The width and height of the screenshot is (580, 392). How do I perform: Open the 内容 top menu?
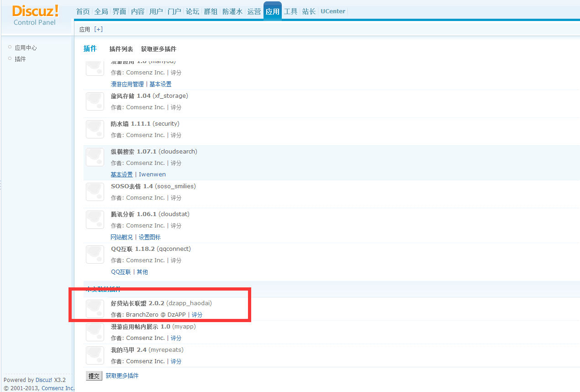coord(137,11)
